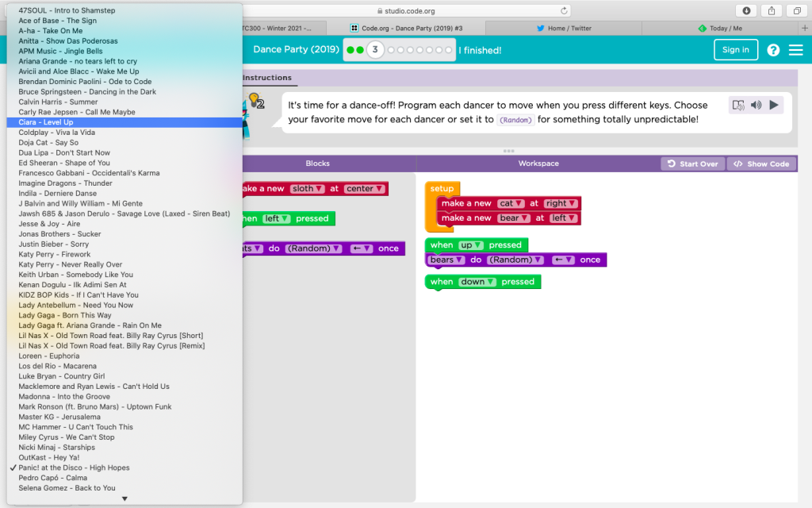Choose song 47SOUL - Intro to Shamstep
The height and width of the screenshot is (508, 812).
[x=124, y=10]
